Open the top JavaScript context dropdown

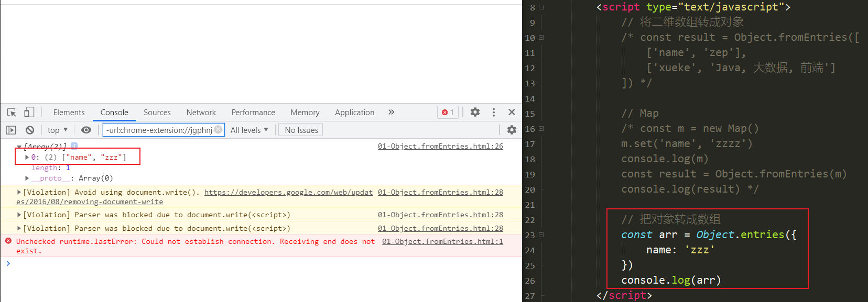coord(58,130)
